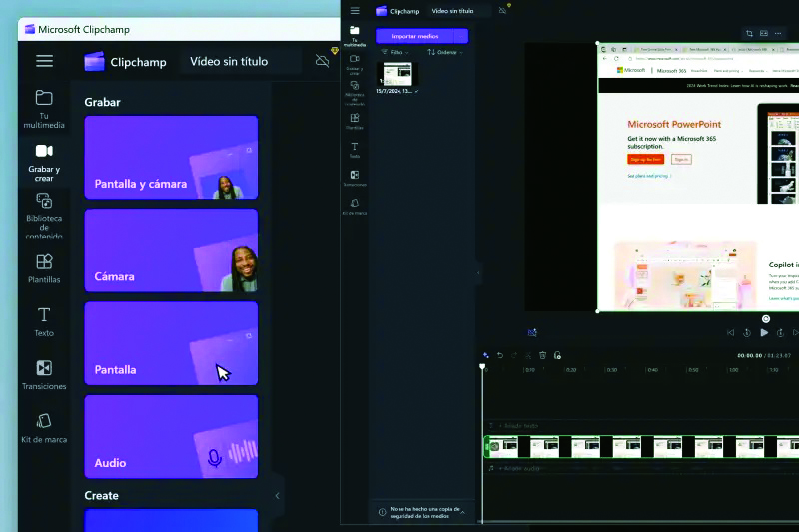This screenshot has height=532, width=799.
Task: Click the 1:00 mark on timeline ruler
Action: coord(734,370)
